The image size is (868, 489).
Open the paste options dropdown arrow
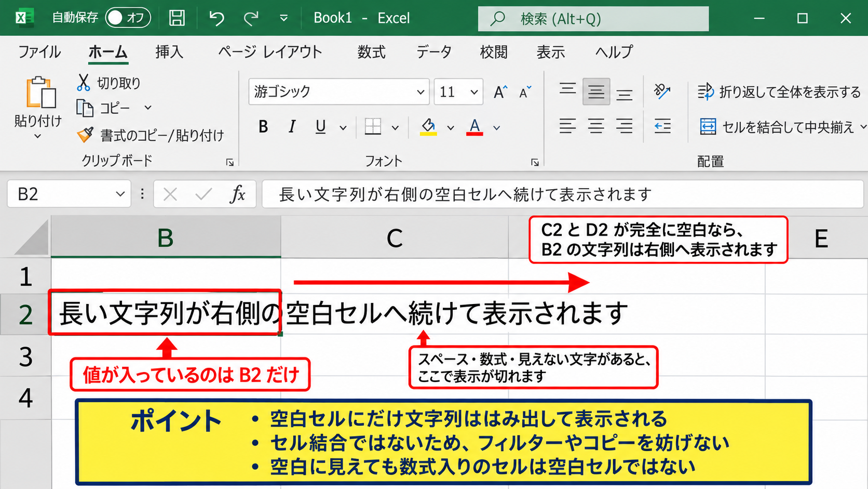37,137
